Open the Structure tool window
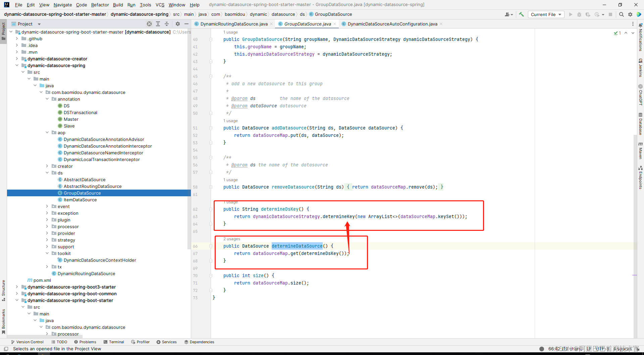 [x=3, y=291]
